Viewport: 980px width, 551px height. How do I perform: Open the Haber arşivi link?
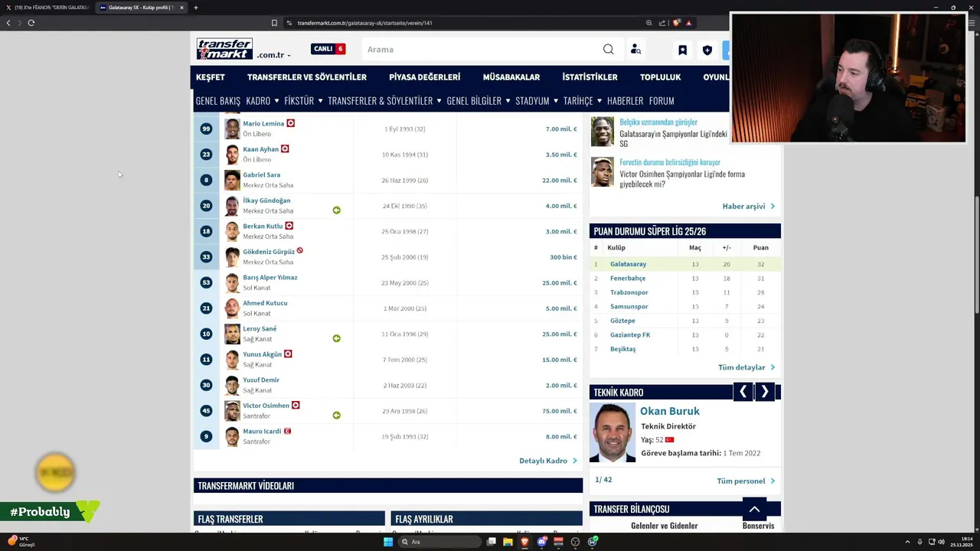[x=749, y=206]
